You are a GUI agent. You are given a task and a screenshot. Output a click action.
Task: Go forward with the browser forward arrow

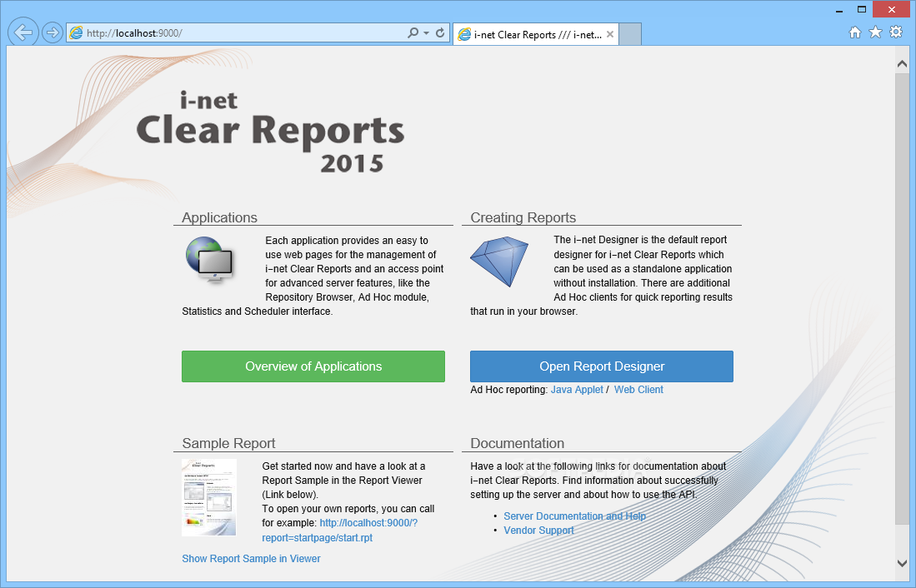53,32
